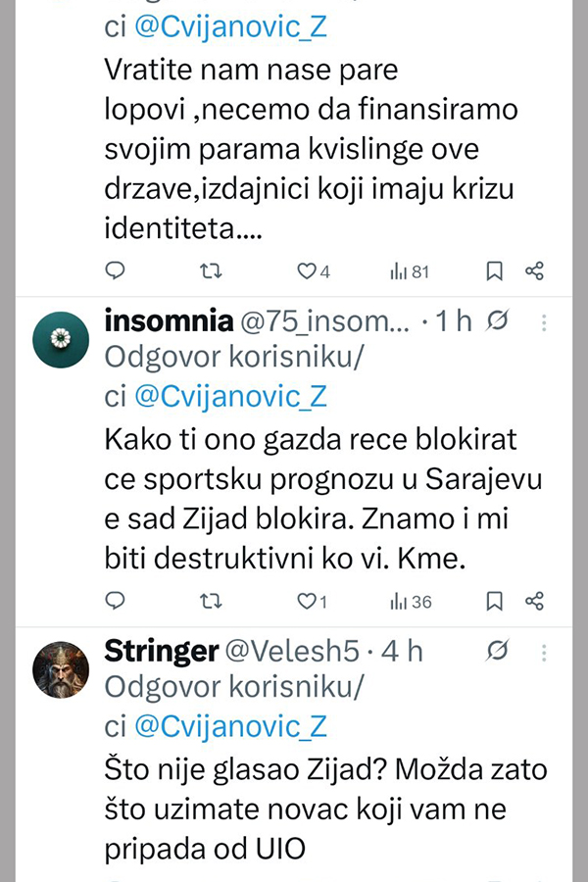Bookmark the 'Vratite nam nase pare' tweet
Viewport: 588px width, 882px height.
coord(495,270)
